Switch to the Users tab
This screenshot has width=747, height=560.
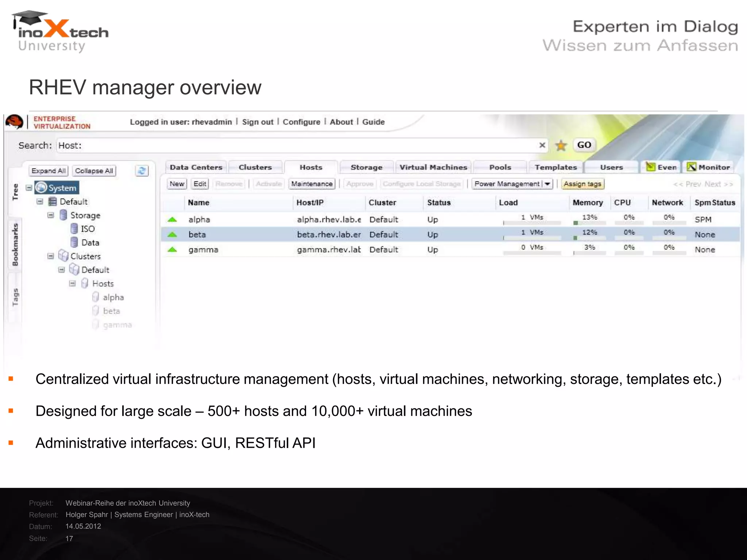point(612,167)
